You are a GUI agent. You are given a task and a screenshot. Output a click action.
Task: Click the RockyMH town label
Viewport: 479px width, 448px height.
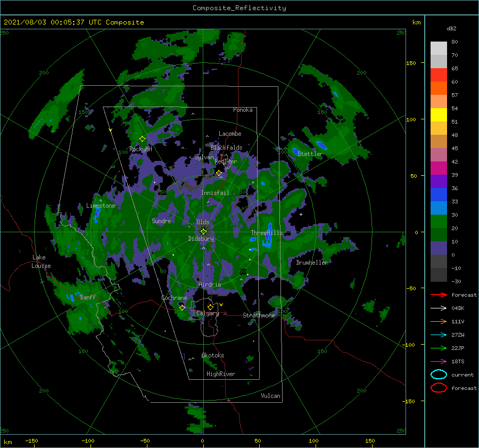coord(141,149)
